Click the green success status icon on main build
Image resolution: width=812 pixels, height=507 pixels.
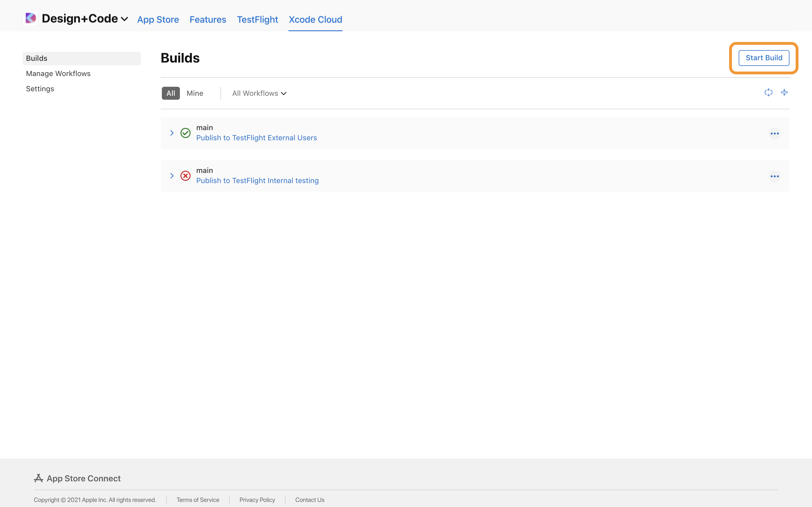pos(185,133)
